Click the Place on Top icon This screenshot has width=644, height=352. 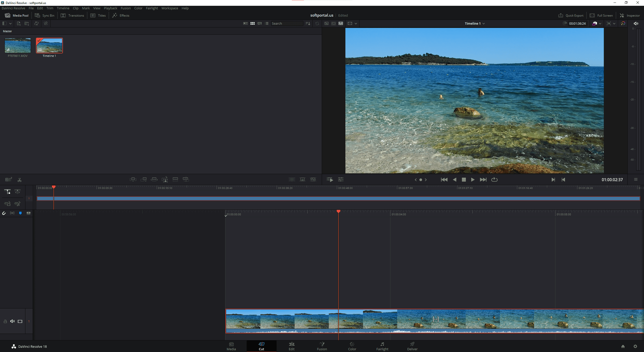(x=175, y=179)
